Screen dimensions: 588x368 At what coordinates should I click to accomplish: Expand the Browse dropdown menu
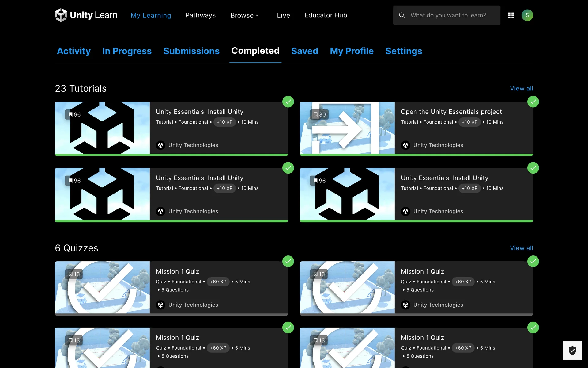(x=245, y=15)
